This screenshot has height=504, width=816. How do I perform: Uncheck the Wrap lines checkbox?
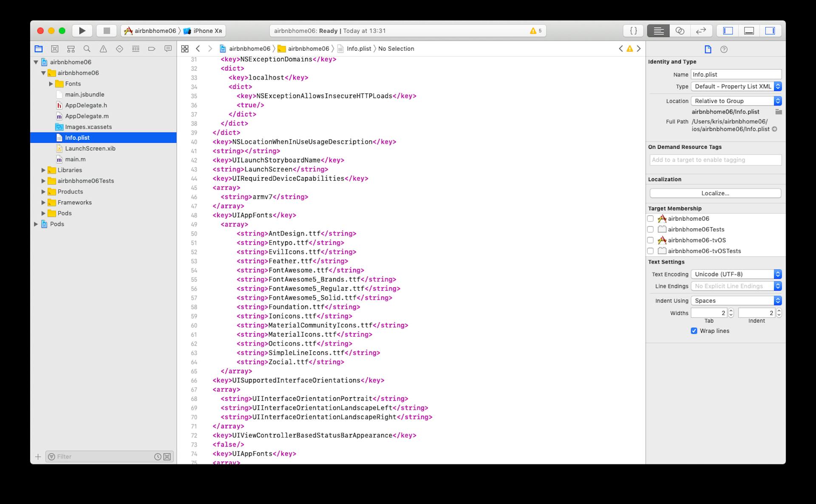pos(694,331)
